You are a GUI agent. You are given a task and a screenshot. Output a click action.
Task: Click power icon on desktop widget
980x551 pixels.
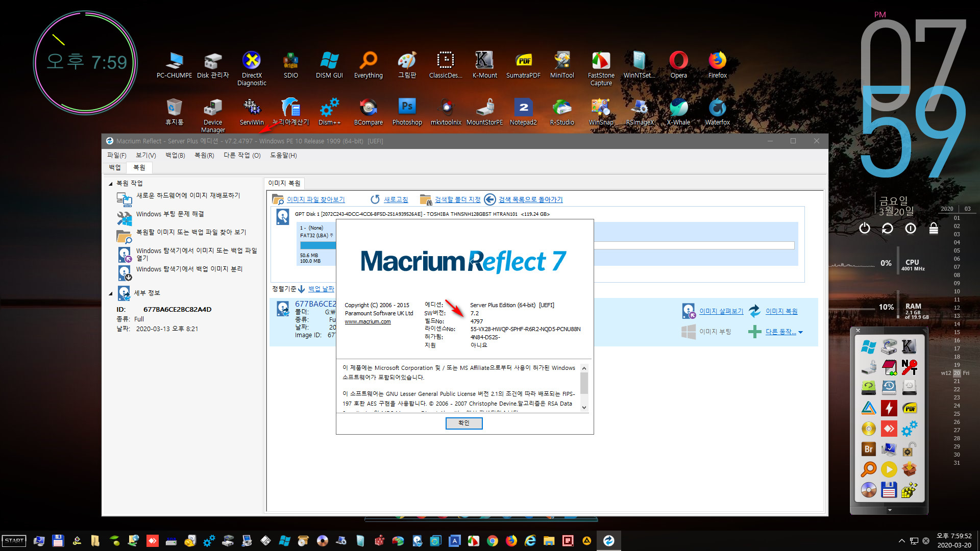click(x=864, y=229)
